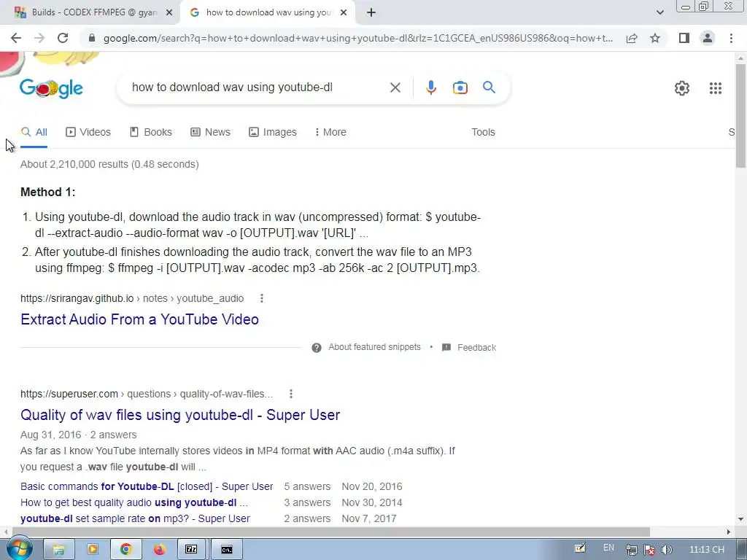Click the Aug 31, 2016 · 2 answers text
The height and width of the screenshot is (560, 747).
point(79,435)
